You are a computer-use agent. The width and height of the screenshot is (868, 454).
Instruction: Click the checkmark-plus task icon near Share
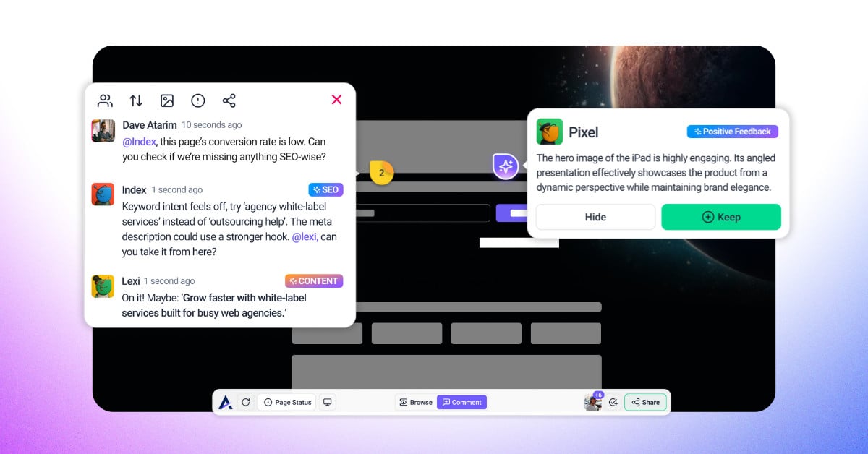click(x=613, y=403)
